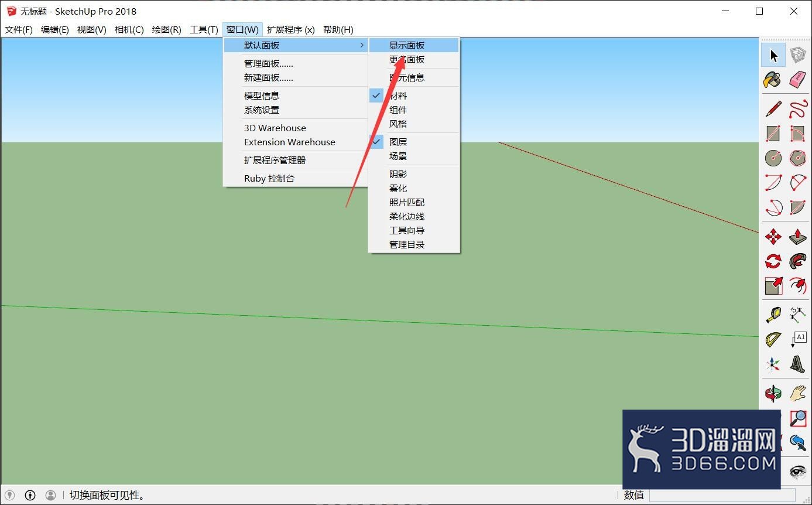The image size is (812, 505).
Task: Select the Offset tool
Action: click(797, 285)
